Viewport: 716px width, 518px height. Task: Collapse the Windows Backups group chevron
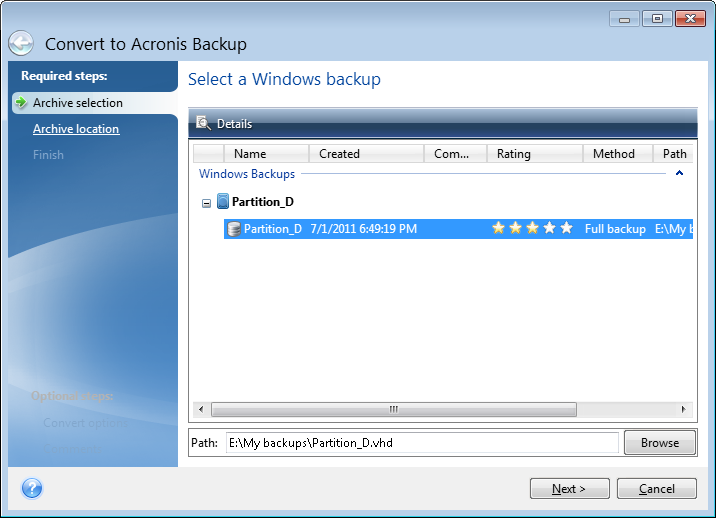pos(679,173)
